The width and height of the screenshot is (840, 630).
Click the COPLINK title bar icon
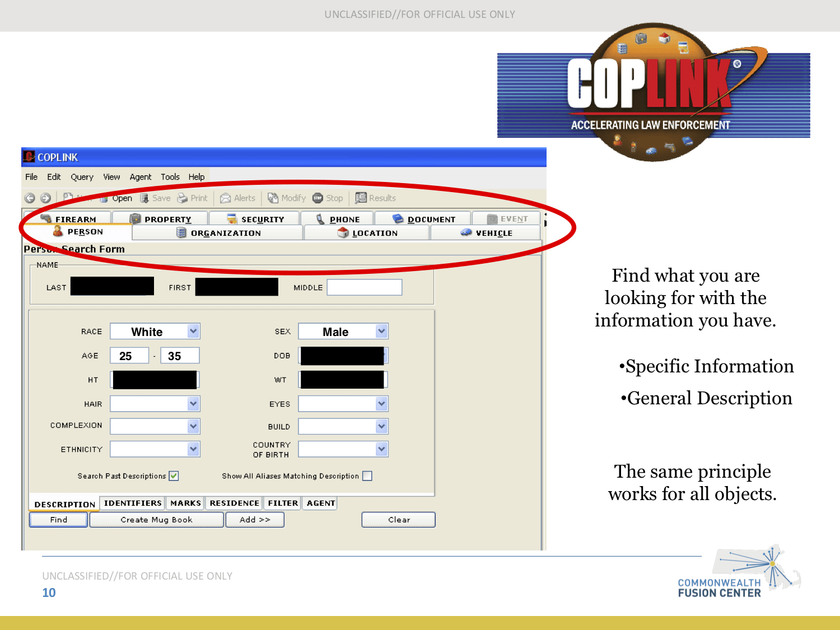[x=29, y=157]
